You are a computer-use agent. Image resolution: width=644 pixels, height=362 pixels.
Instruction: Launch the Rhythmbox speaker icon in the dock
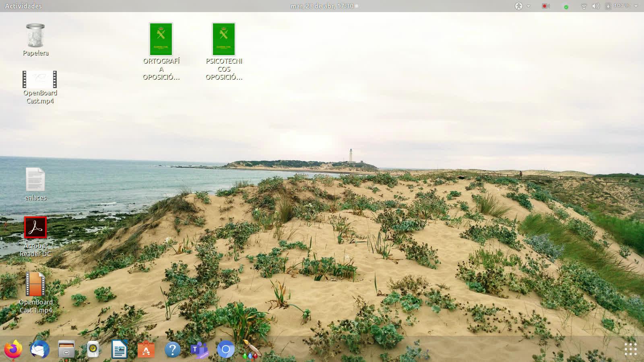[93, 349]
